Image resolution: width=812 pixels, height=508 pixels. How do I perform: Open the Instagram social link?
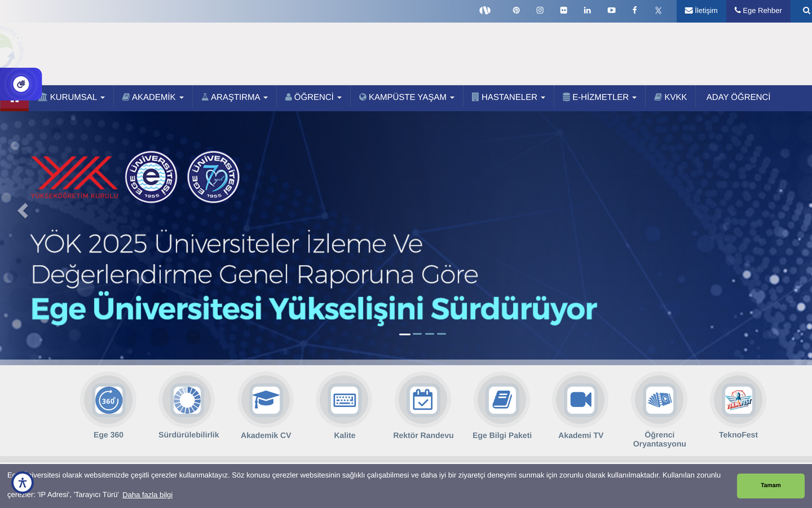tap(540, 10)
